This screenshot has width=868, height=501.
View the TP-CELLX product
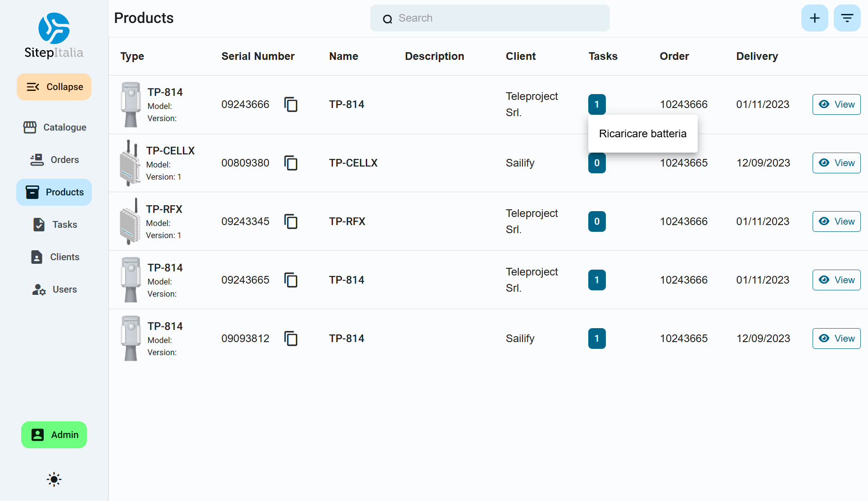pos(836,163)
